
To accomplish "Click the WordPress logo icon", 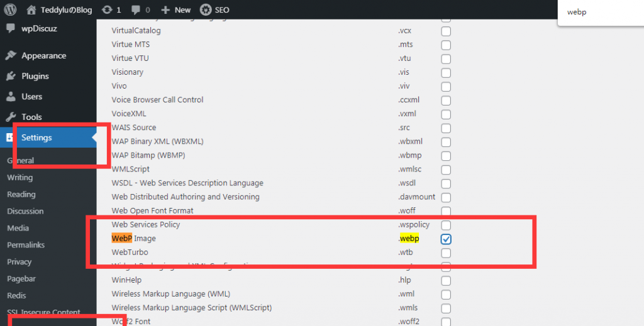I will [x=10, y=9].
